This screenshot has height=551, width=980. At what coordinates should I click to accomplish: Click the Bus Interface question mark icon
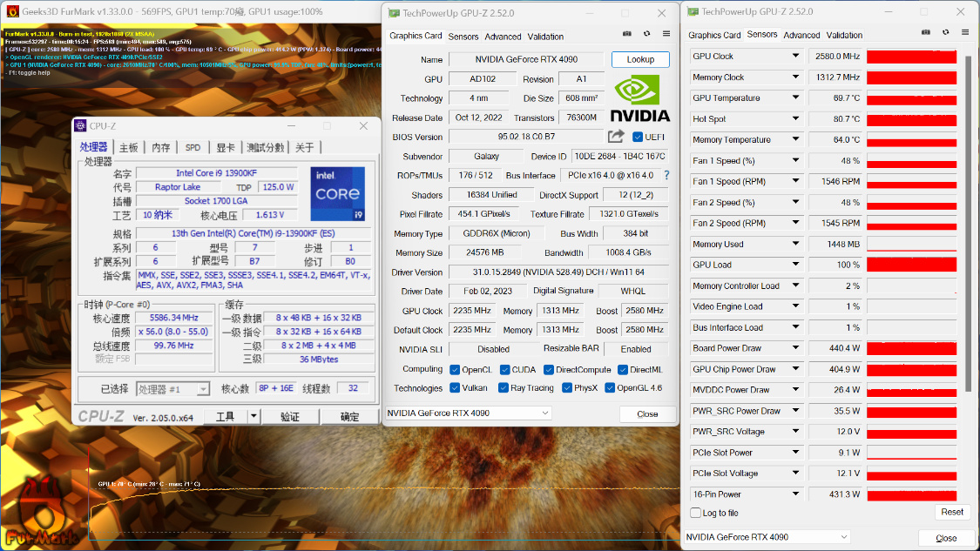(x=666, y=176)
